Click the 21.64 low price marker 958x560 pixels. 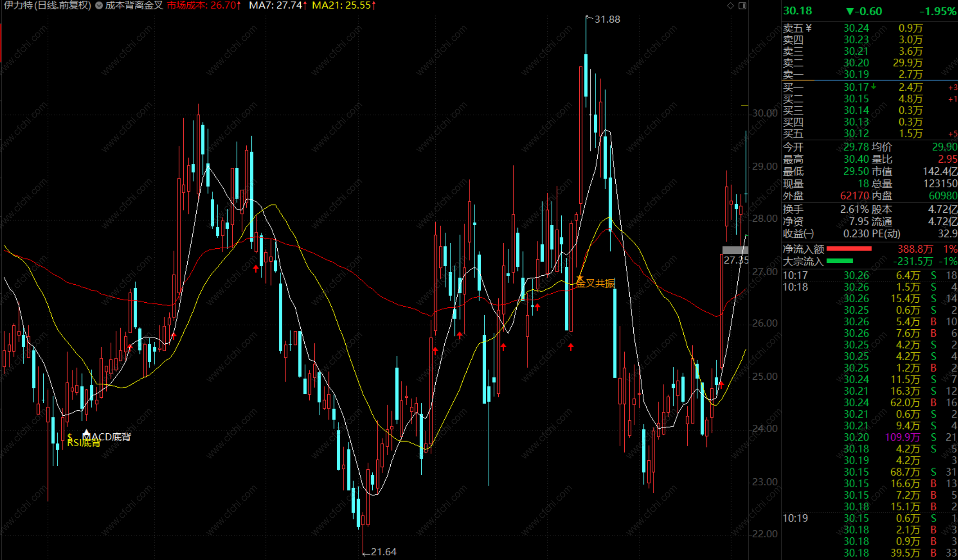tap(383, 552)
